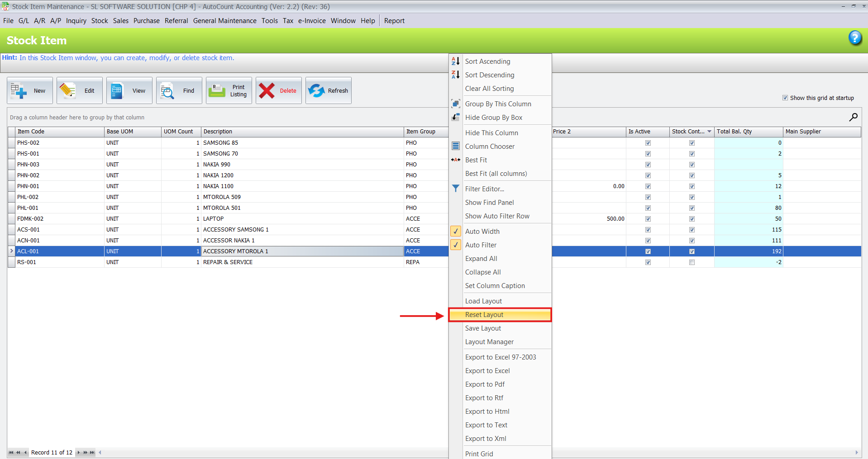Click the Edit pencil icon

(x=68, y=91)
